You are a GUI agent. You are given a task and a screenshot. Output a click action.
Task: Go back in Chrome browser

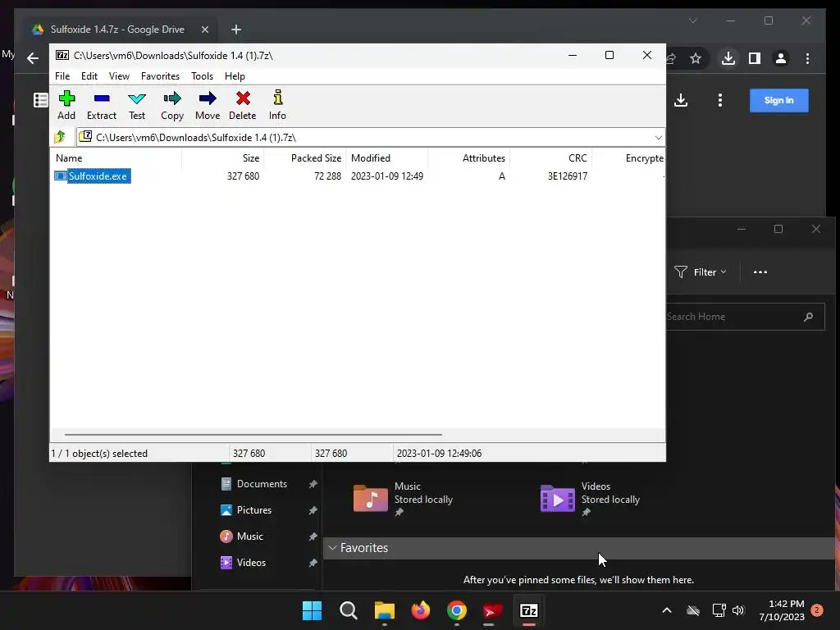33,58
